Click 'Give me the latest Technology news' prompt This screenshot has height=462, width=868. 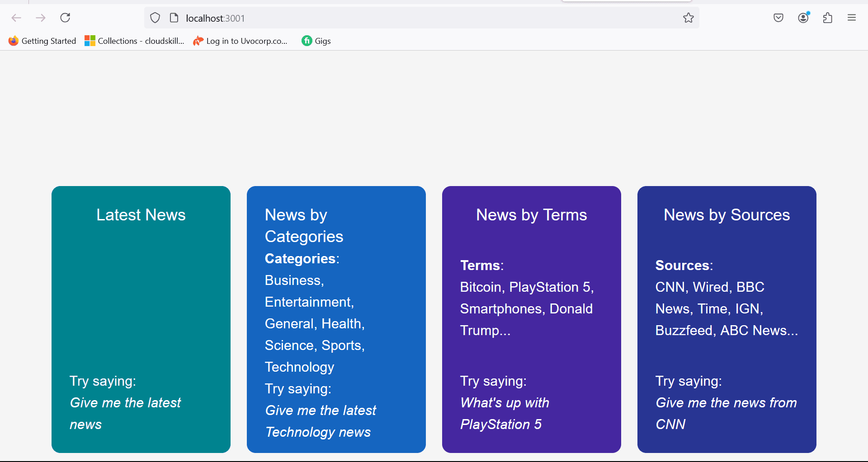(321, 421)
